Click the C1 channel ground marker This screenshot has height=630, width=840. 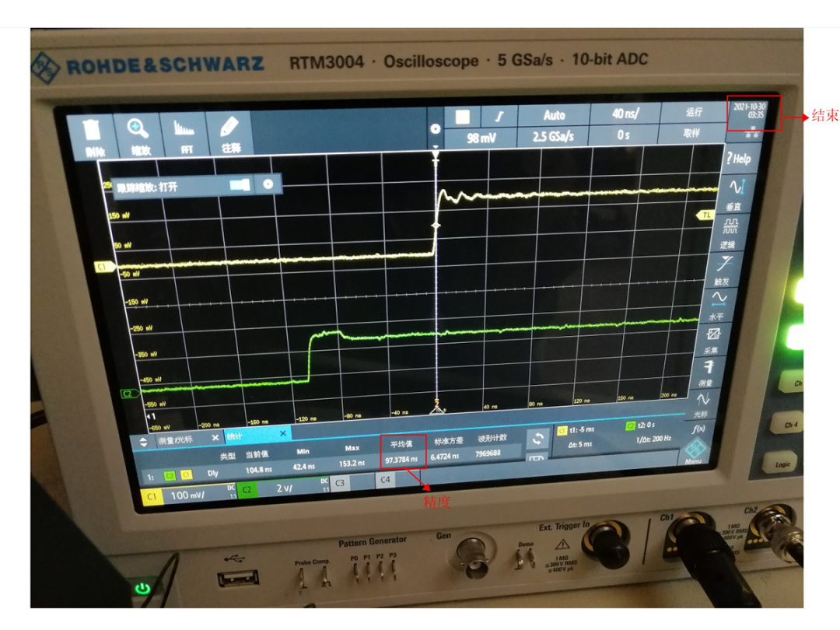(x=104, y=267)
